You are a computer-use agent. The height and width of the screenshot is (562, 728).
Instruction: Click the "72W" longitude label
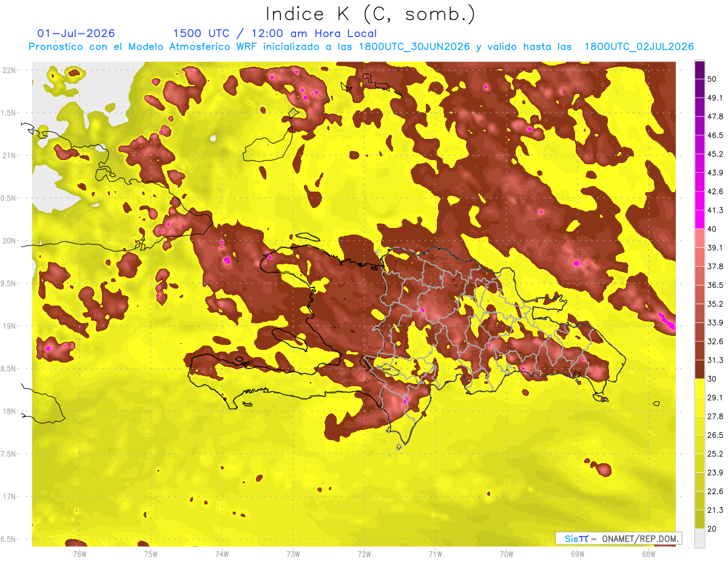point(364,554)
